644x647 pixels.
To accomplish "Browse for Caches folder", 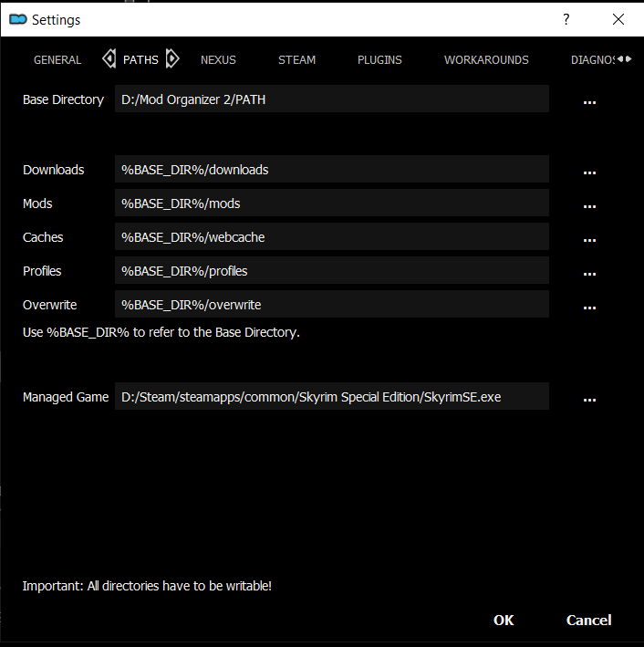I will coord(589,239).
